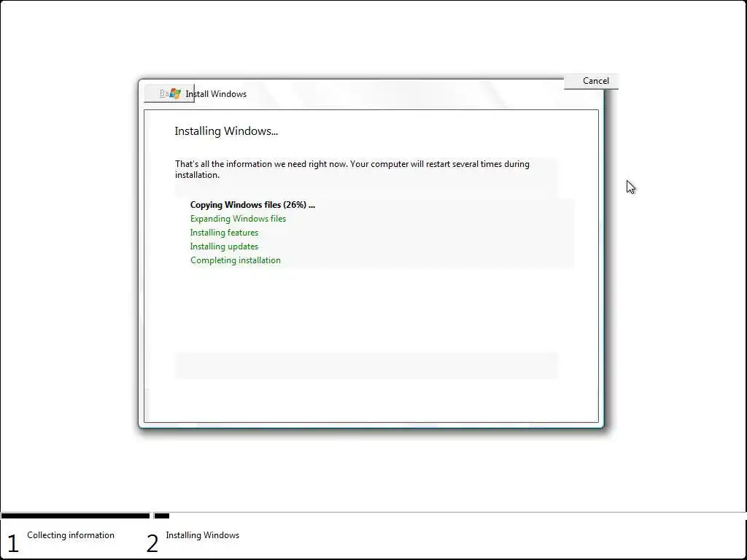Click the 'That's all the information' message
The width and height of the screenshot is (747, 560).
352,169
